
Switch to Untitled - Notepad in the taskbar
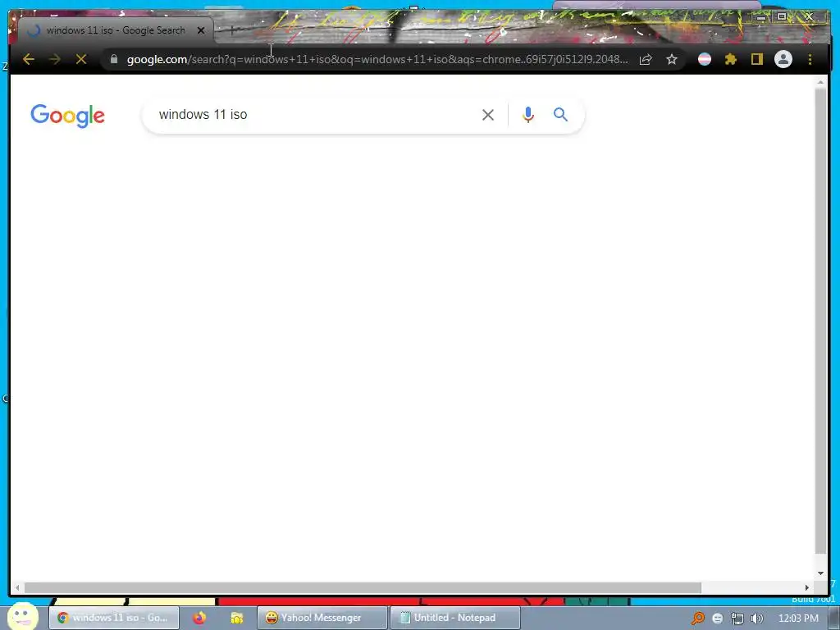coord(454,618)
